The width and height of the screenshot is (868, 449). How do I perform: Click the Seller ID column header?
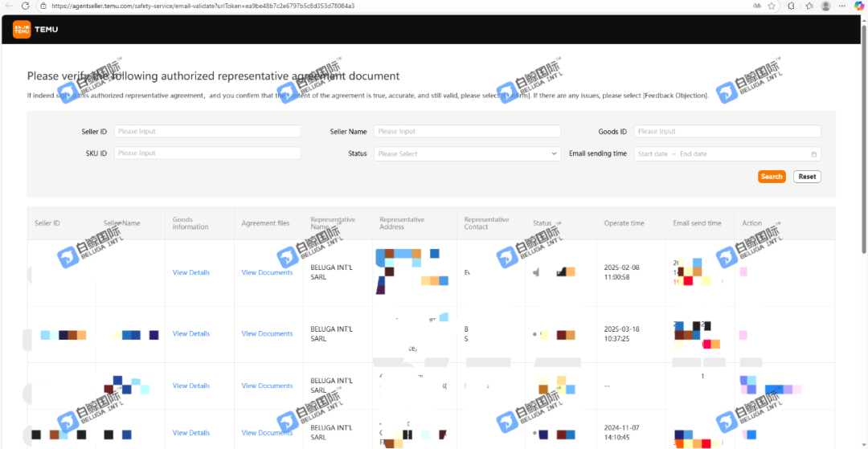tap(47, 223)
